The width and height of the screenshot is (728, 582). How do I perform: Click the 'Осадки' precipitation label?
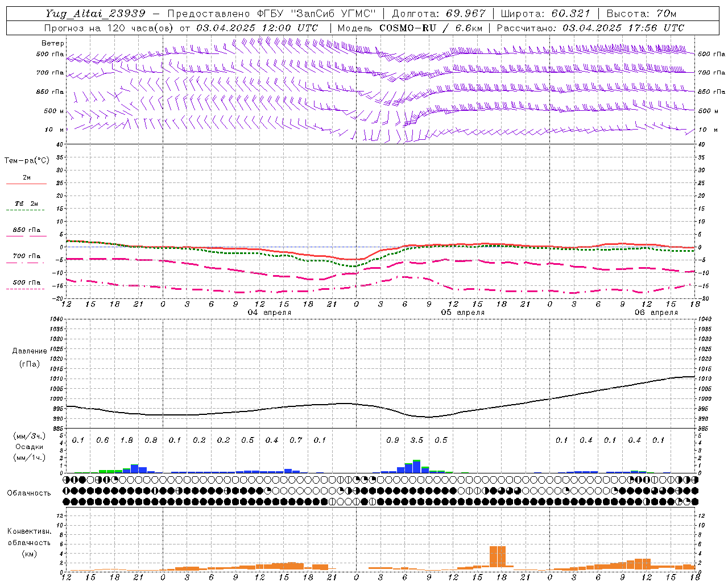coord(30,447)
